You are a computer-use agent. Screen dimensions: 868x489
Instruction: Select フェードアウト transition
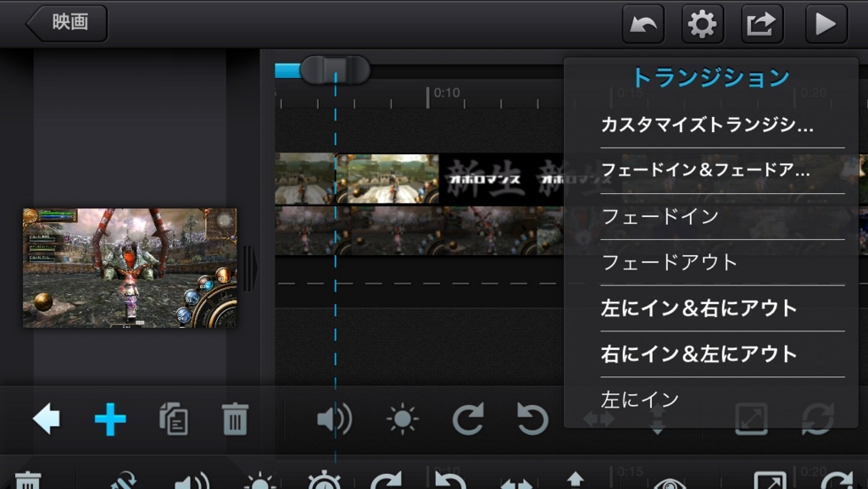[x=670, y=262]
